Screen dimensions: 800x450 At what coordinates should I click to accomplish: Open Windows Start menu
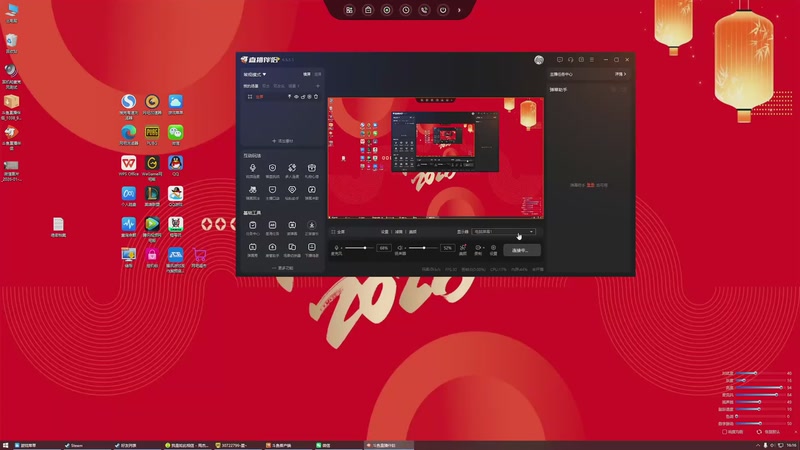coord(6,445)
